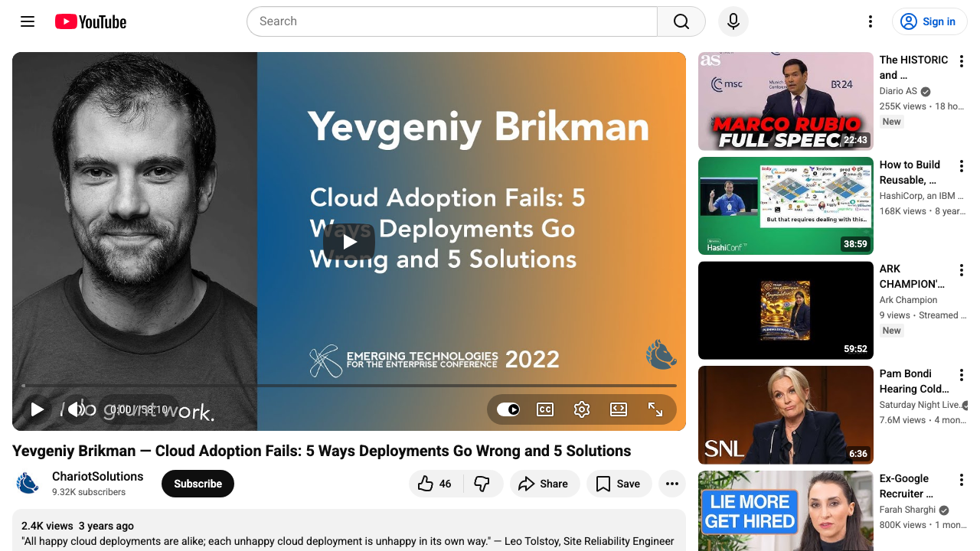Go to YouTube home via logo

point(91,21)
